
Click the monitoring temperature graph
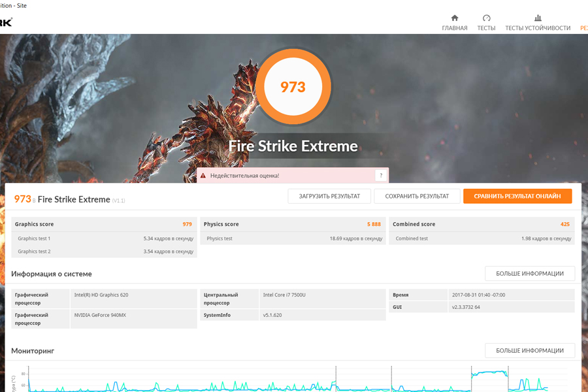(293, 379)
